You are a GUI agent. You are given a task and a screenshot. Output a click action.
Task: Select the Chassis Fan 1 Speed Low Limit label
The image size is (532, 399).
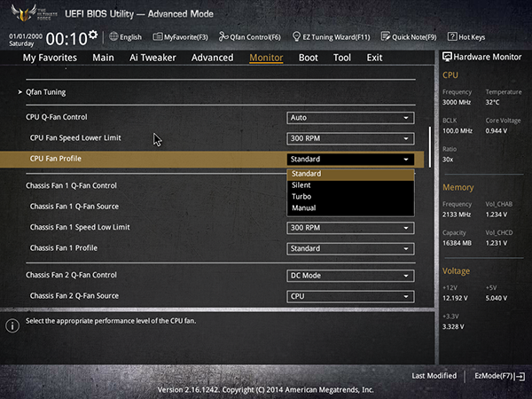(x=80, y=227)
